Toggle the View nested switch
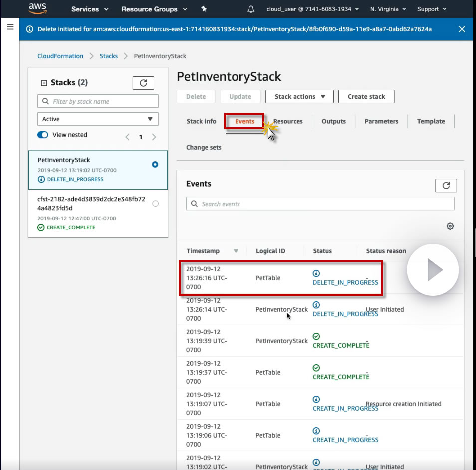Screen dimensions: 476x470 pyautogui.click(x=43, y=135)
